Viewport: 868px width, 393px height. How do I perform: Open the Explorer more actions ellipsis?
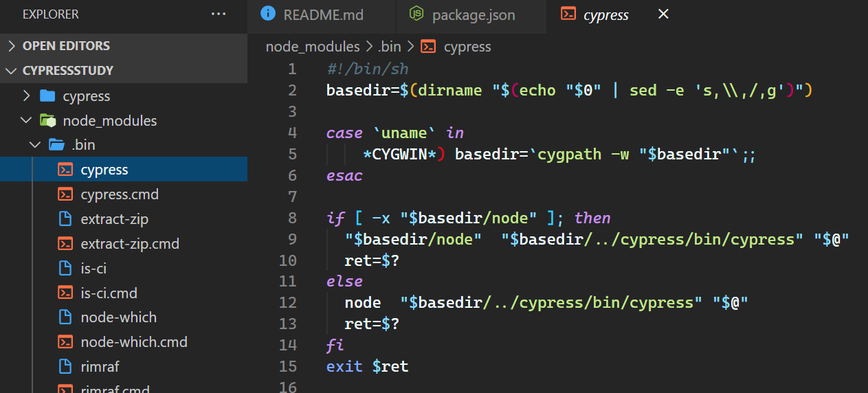tap(219, 14)
